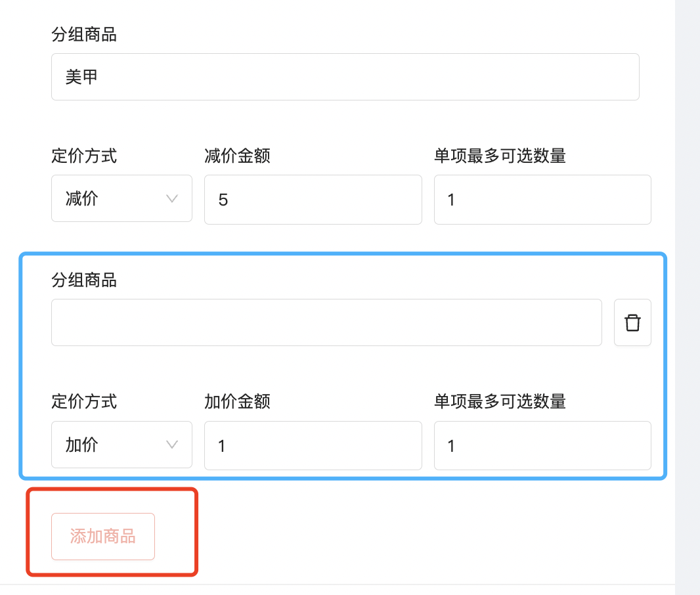Click the 减价金额 label

[x=237, y=156]
